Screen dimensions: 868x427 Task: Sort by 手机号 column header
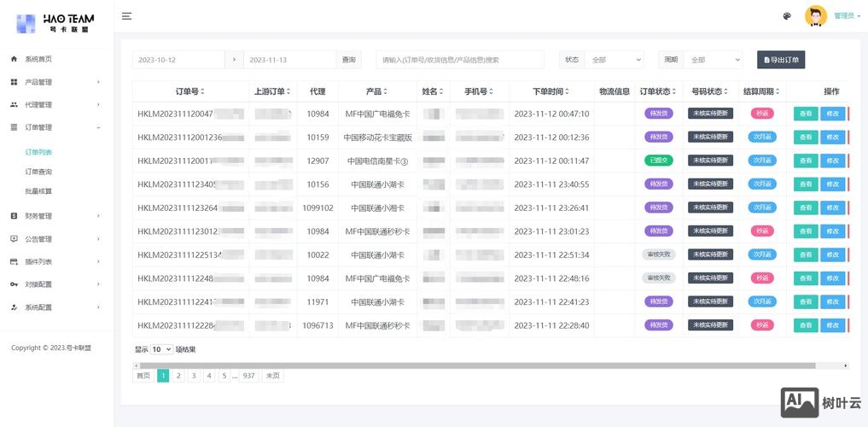click(479, 91)
